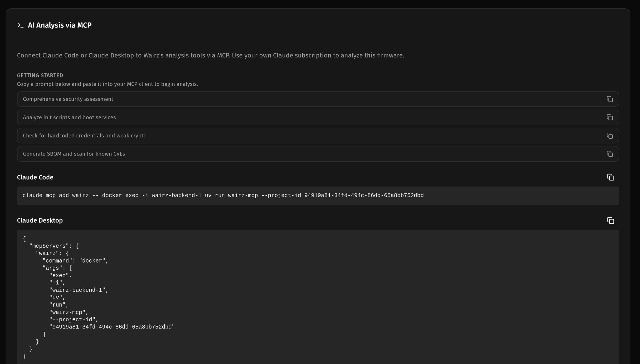The height and width of the screenshot is (364, 640).
Task: Click the "command": "docker" line
Action: pos(75,261)
